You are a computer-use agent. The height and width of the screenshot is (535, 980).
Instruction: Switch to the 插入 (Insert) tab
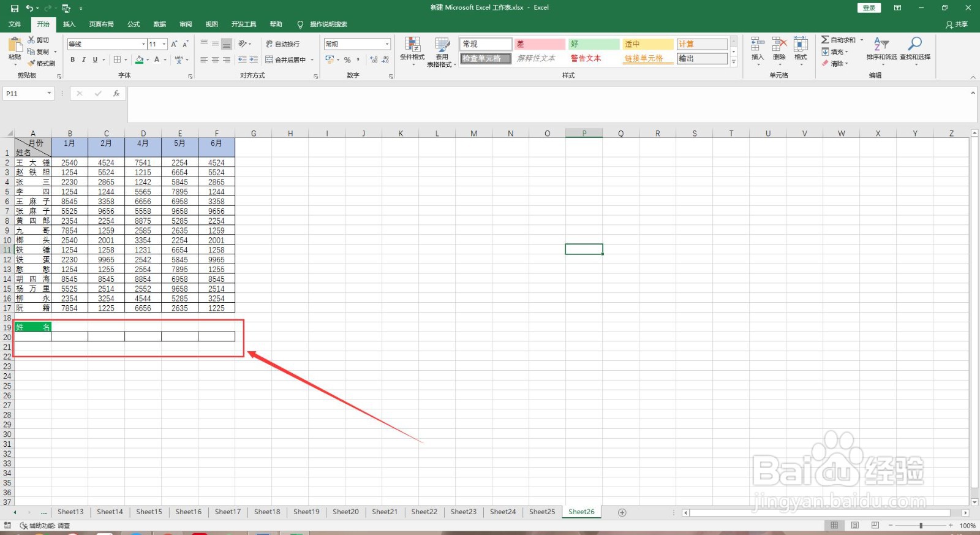[69, 25]
